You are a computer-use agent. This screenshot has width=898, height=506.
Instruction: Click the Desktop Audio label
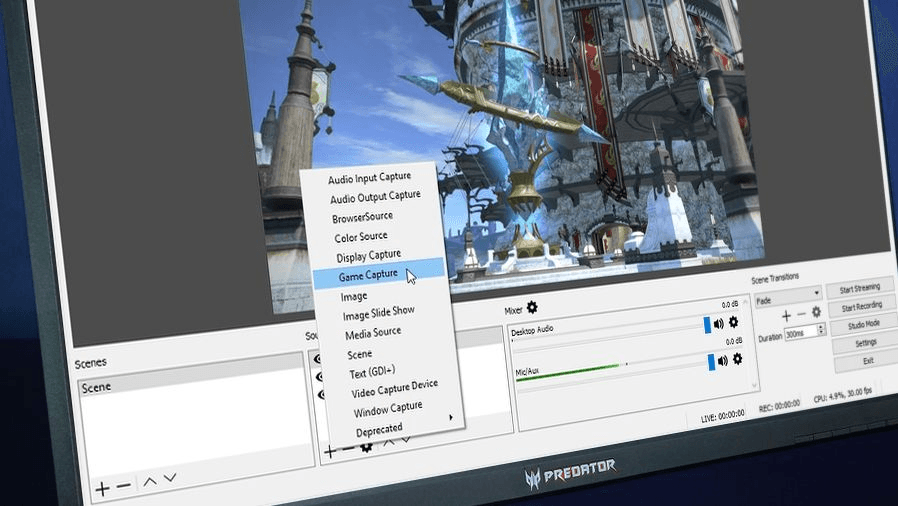coord(532,330)
